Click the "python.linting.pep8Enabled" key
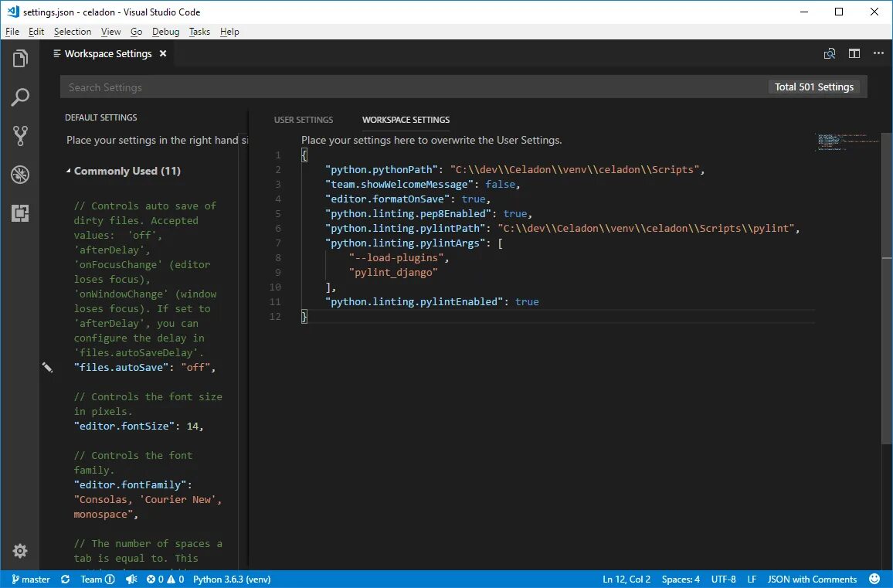893x588 pixels. point(409,214)
